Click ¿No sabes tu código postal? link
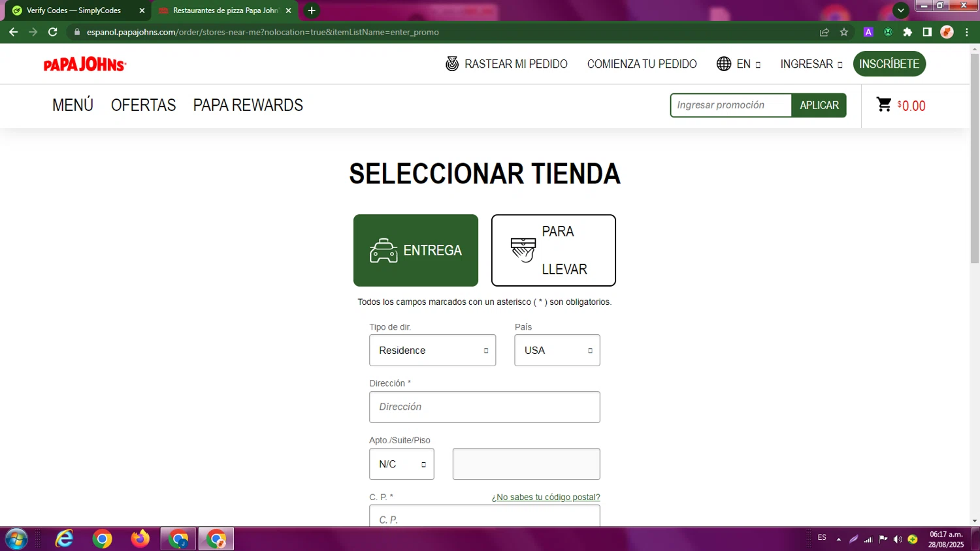 [x=546, y=497]
